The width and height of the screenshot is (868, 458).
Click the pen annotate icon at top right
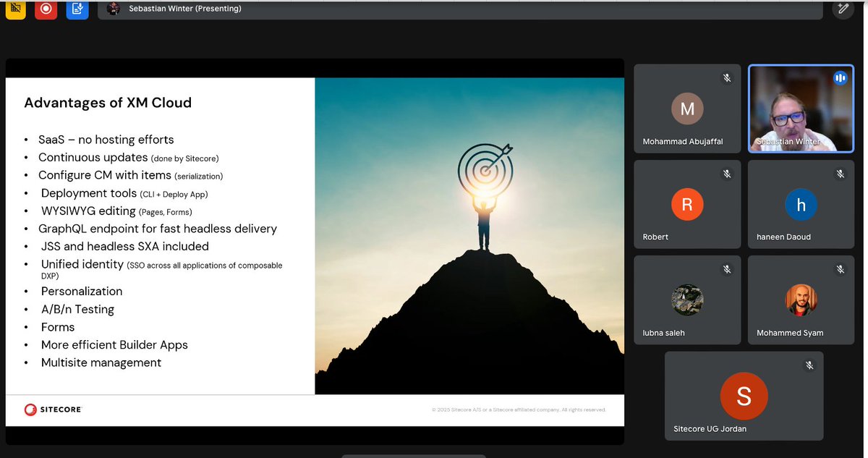point(843,9)
